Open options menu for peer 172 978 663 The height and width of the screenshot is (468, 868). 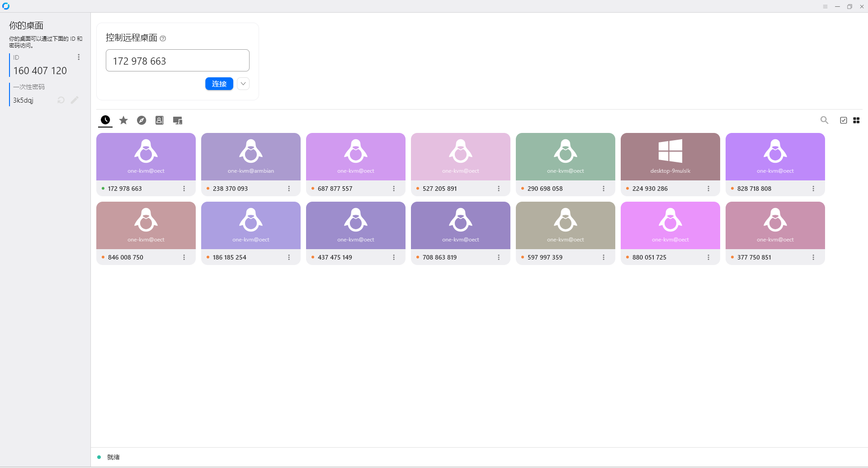click(x=184, y=189)
